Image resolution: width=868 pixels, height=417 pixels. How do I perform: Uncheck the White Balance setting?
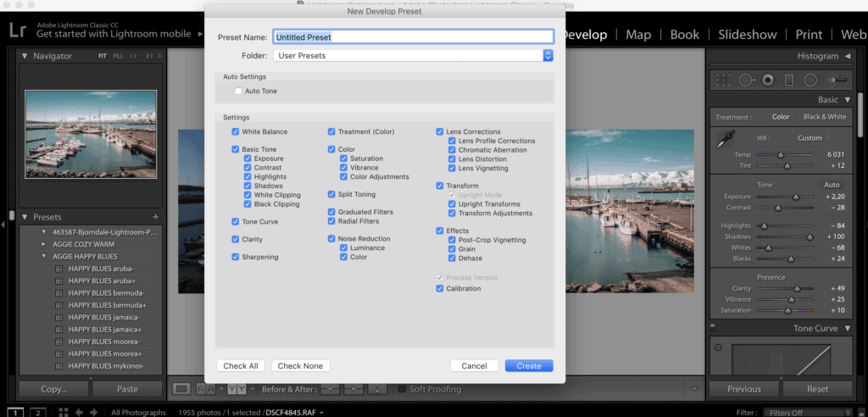pos(235,132)
